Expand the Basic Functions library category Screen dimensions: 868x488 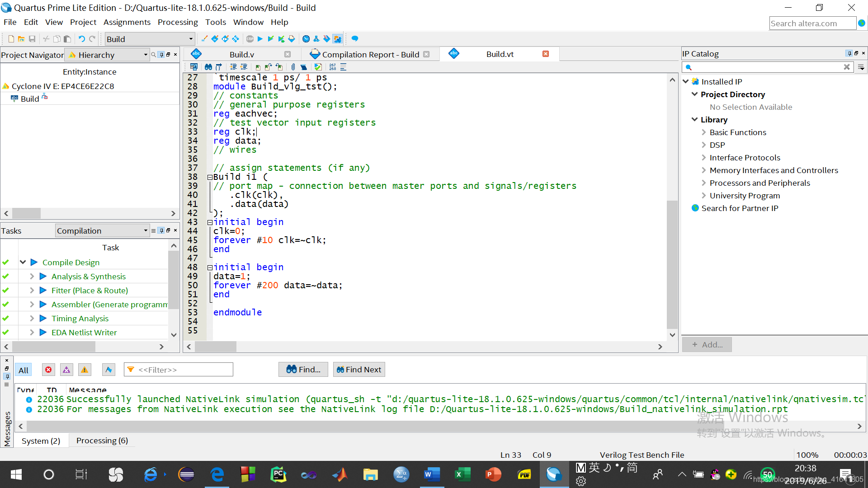point(704,132)
